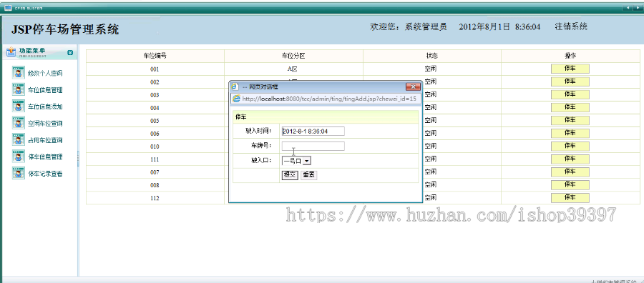The height and width of the screenshot is (283, 644).
Task: Click the space number cell 111
Action: pyautogui.click(x=155, y=159)
